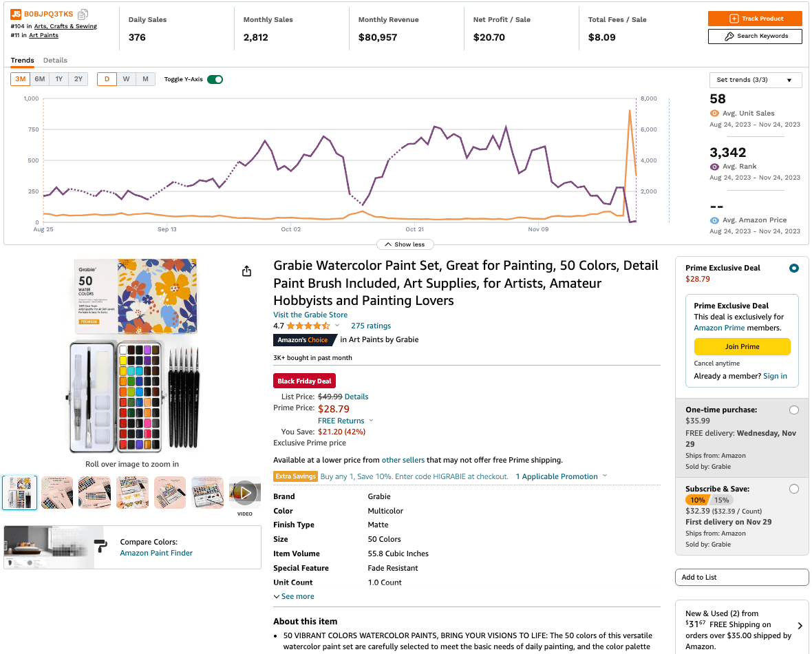Viewport: 812px width, 654px height.
Task: Toggle the Avg. Unit Sales eye icon
Action: 714,114
